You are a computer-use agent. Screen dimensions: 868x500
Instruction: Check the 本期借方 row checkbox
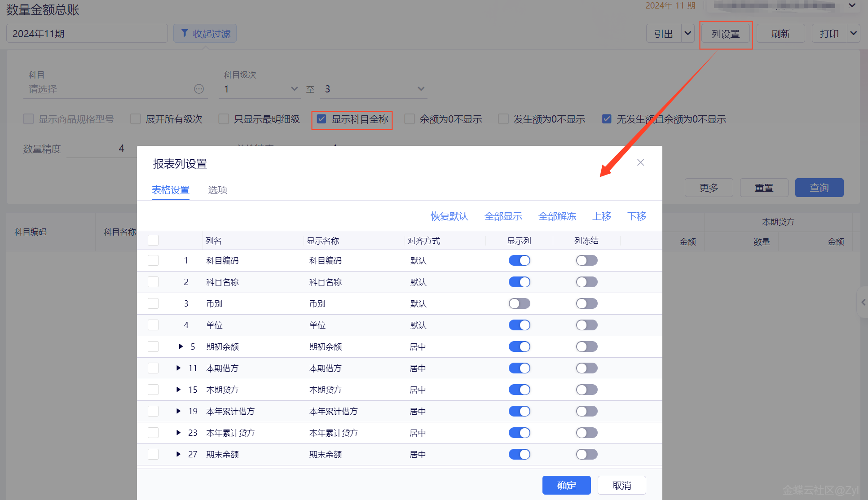(153, 368)
